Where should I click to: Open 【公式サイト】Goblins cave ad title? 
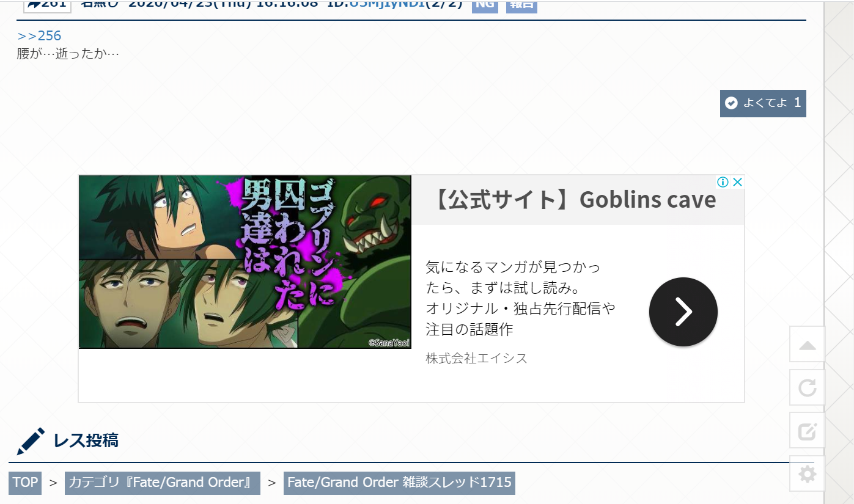click(x=575, y=200)
